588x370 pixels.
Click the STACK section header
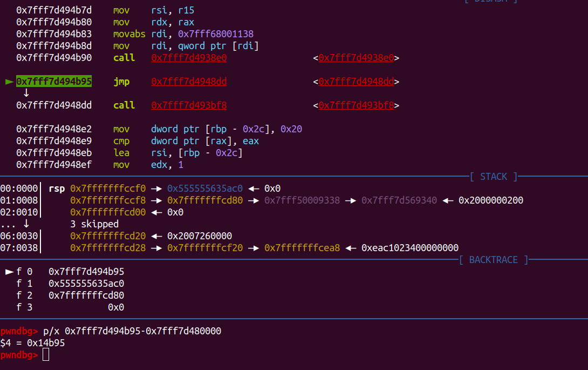tap(493, 177)
